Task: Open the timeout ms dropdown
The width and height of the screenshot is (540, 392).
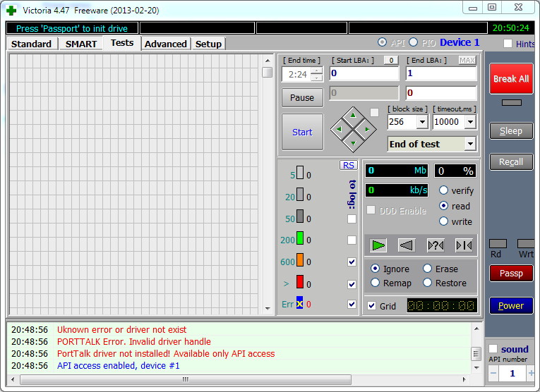Action: coord(470,122)
